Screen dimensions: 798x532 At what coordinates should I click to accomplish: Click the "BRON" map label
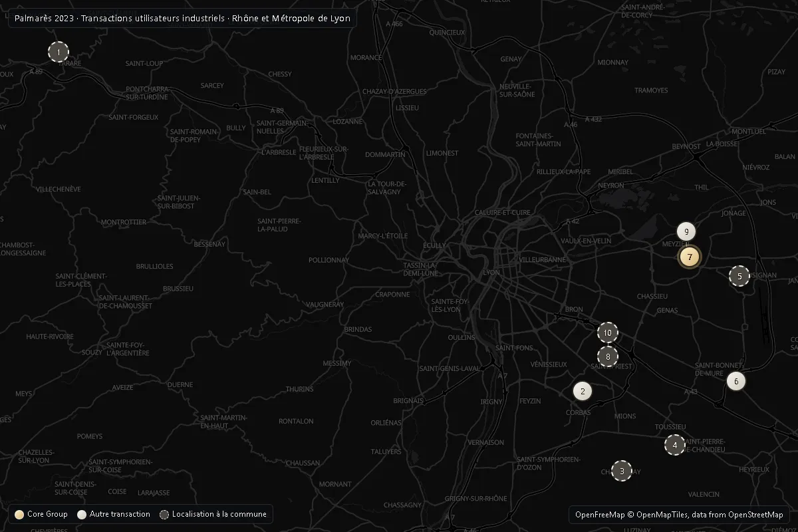(x=573, y=310)
